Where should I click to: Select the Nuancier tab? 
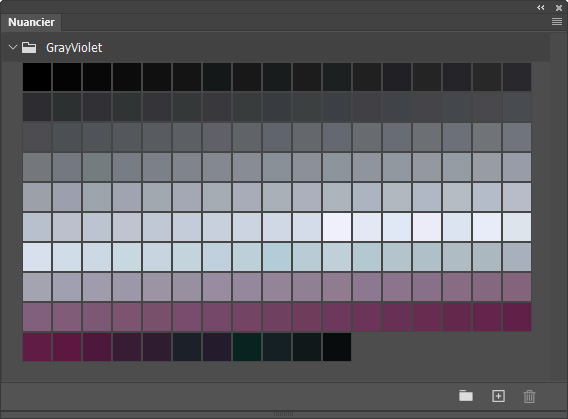click(31, 22)
